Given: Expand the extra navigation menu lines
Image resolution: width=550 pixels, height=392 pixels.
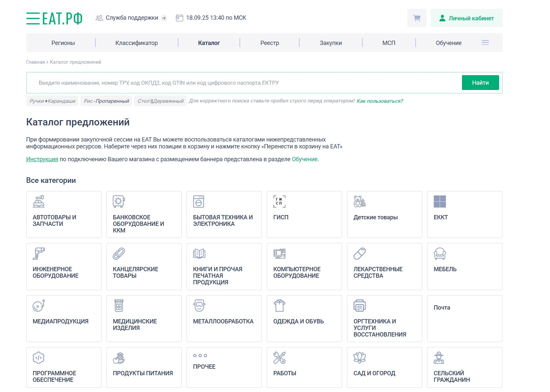Looking at the screenshot, I should click(x=485, y=43).
